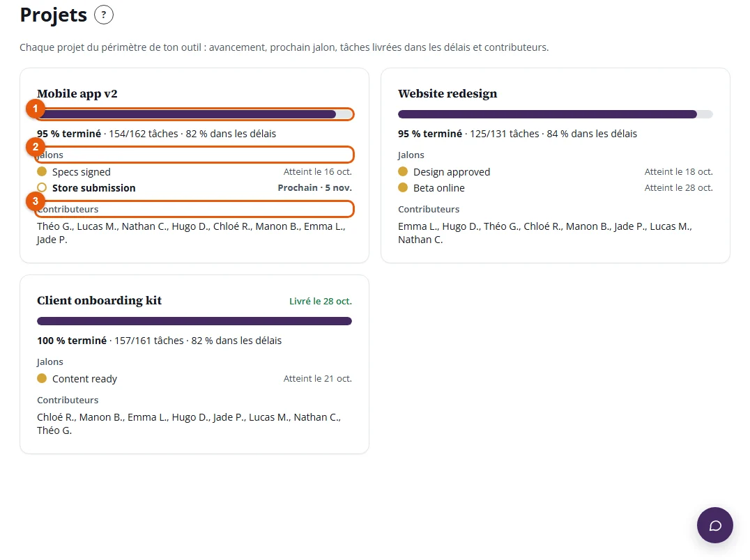Click the green "Livré le 28 oct." status
This screenshot has height=560, width=750.
tap(321, 302)
